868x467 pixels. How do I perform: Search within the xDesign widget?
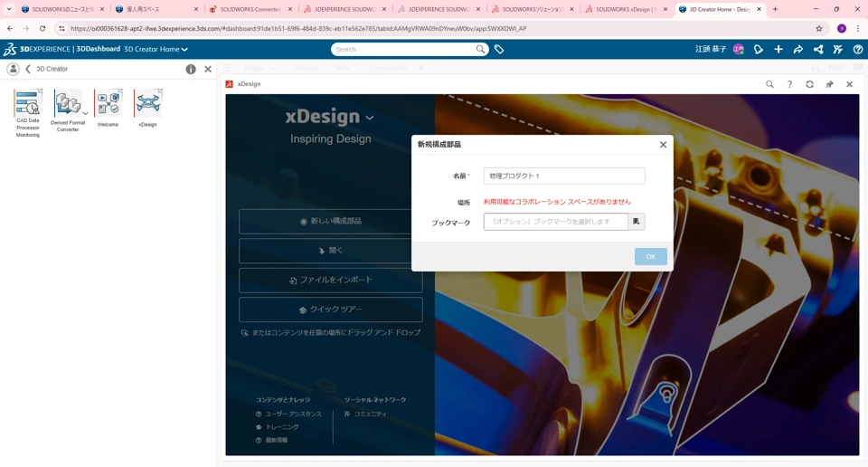click(769, 84)
